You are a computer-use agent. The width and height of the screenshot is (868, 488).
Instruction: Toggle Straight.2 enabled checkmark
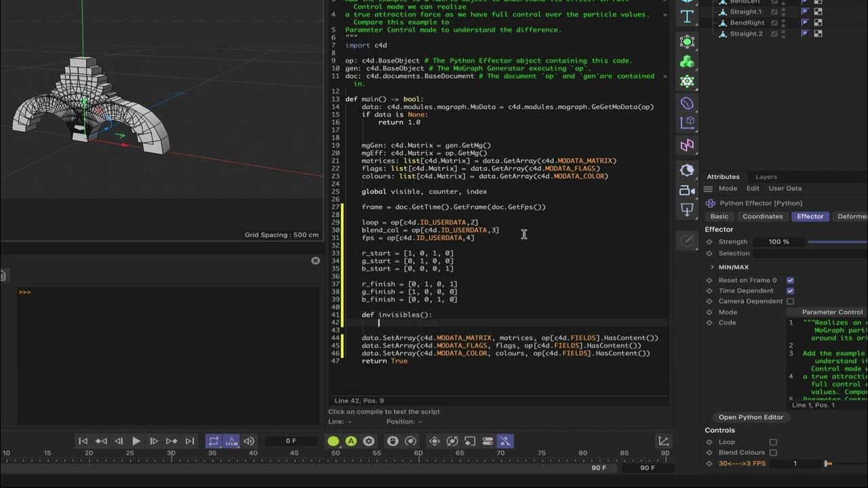(x=774, y=33)
